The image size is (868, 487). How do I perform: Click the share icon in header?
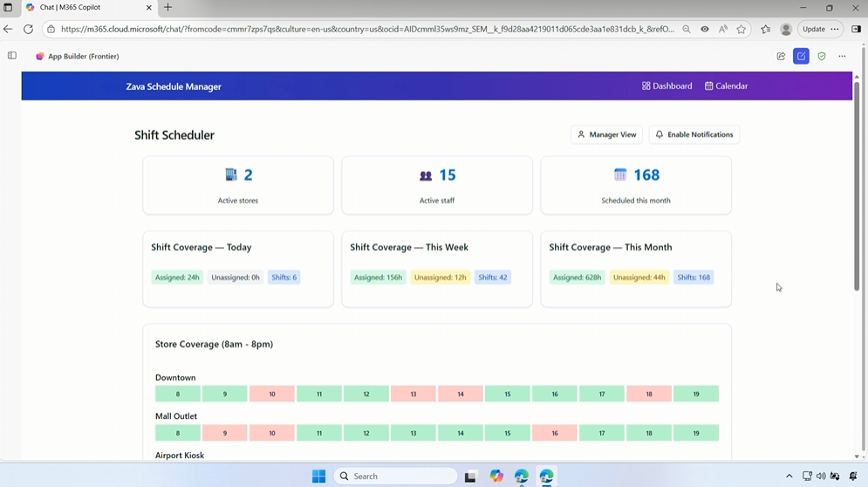coord(781,56)
